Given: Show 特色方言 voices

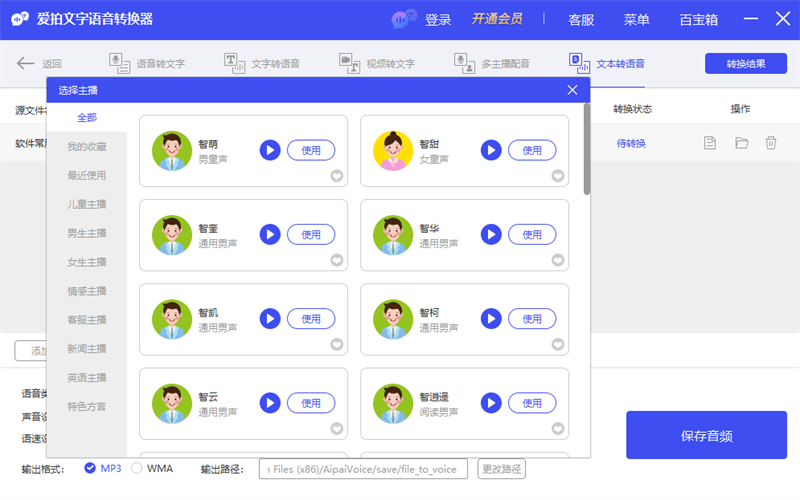Looking at the screenshot, I should 87,407.
